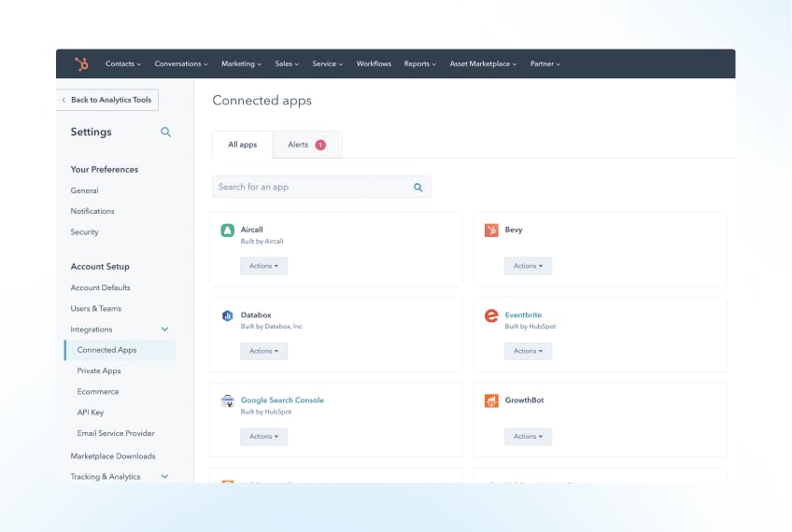This screenshot has height=532, width=792.
Task: Click the Aircall app icon
Action: coord(227,231)
